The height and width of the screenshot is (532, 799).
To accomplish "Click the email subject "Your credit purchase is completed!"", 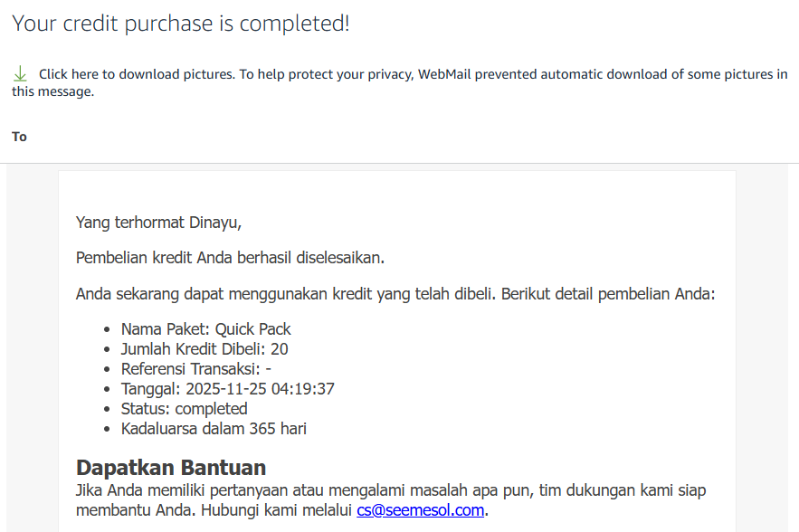I will click(x=181, y=24).
